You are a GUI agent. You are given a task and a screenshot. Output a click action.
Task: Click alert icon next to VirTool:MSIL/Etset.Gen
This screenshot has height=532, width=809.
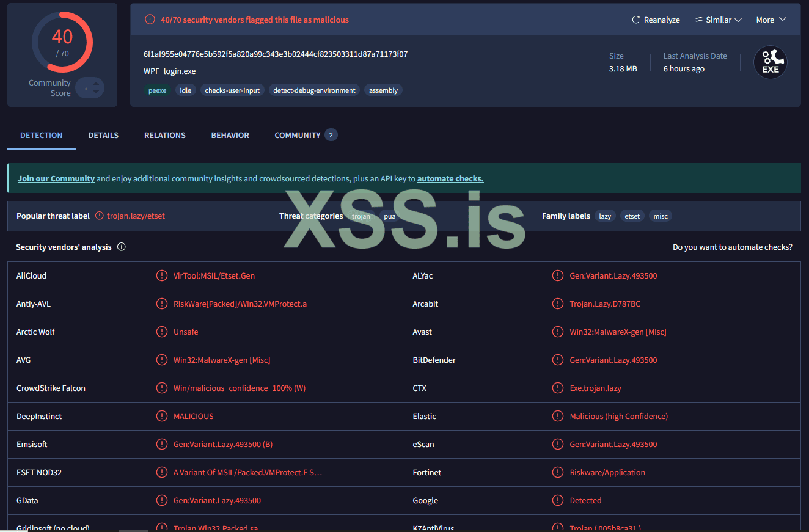(x=161, y=275)
